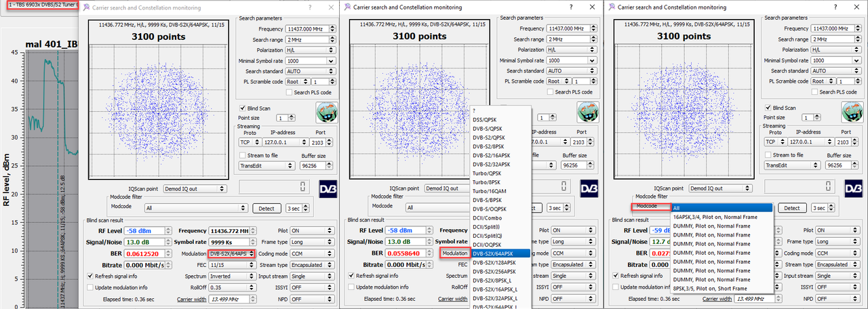The height and width of the screenshot is (309, 868).
Task: Click the DVB logo in the right dialog
Action: pyautogui.click(x=852, y=188)
